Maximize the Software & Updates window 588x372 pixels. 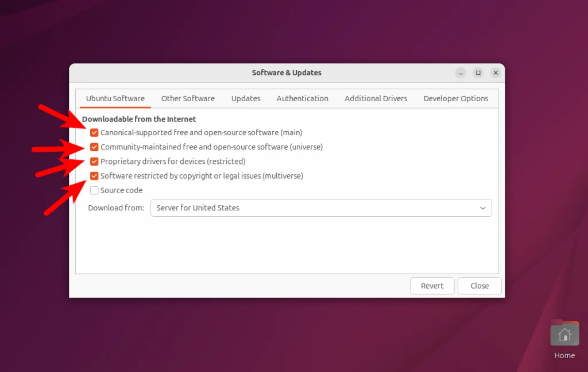478,72
